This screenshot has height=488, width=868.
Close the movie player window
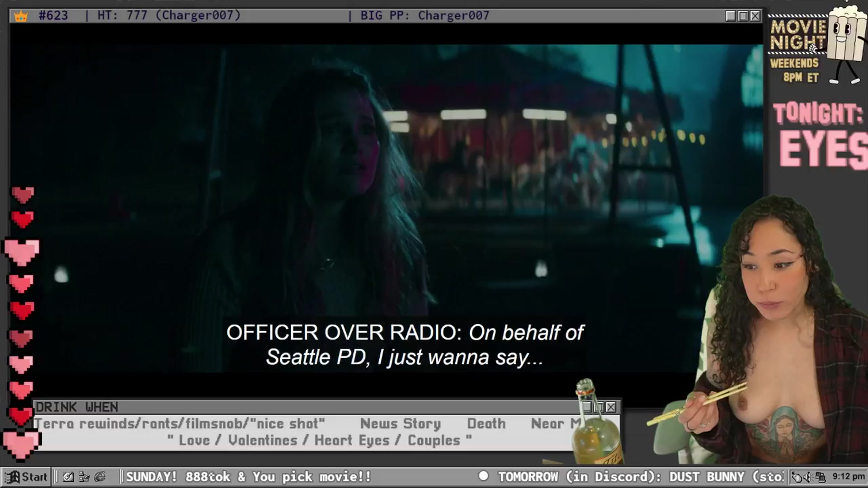[x=755, y=16]
